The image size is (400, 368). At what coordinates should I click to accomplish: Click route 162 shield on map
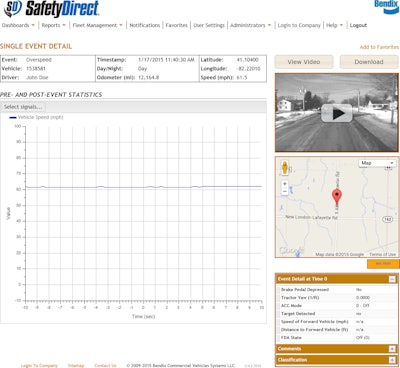point(387,219)
